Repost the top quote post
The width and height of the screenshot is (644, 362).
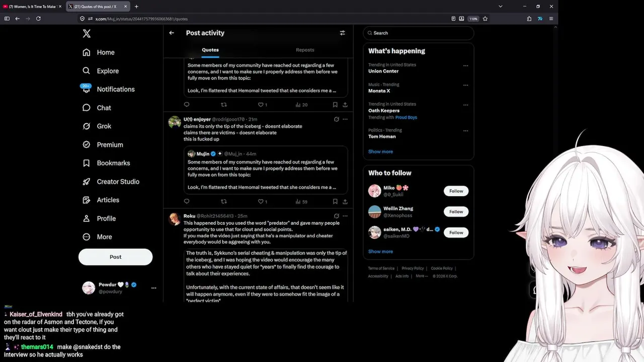[224, 105]
